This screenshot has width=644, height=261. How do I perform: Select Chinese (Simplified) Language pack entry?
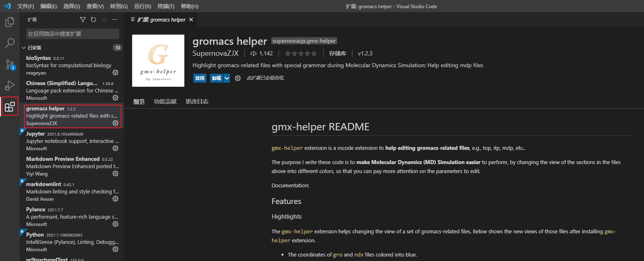coord(71,91)
